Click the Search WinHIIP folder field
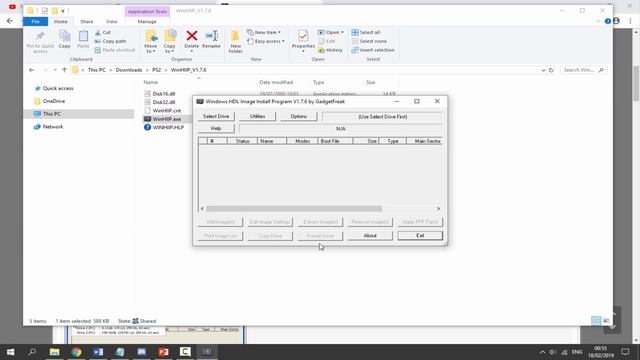Screen dimensions: 640x360 [x=583, y=70]
